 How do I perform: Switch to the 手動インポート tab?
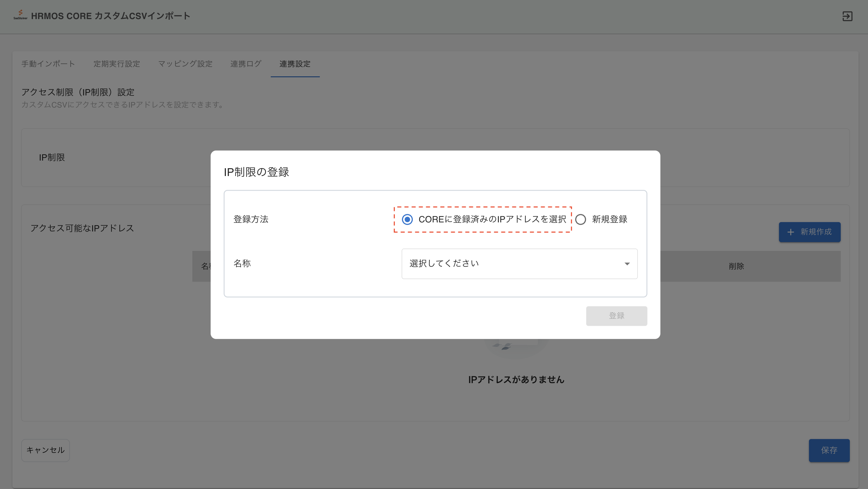point(48,64)
